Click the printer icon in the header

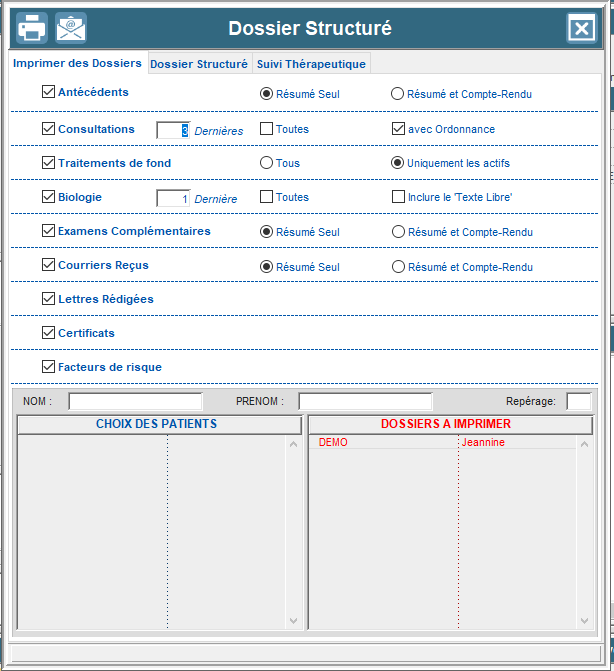point(31,28)
